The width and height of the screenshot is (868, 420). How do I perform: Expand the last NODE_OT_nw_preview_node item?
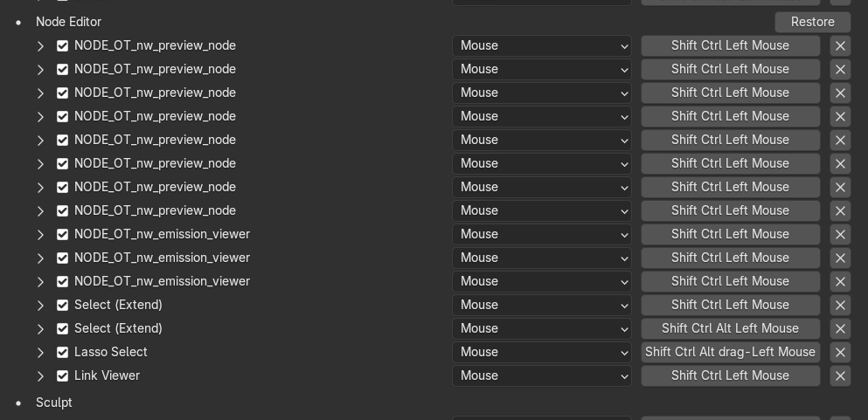[40, 210]
